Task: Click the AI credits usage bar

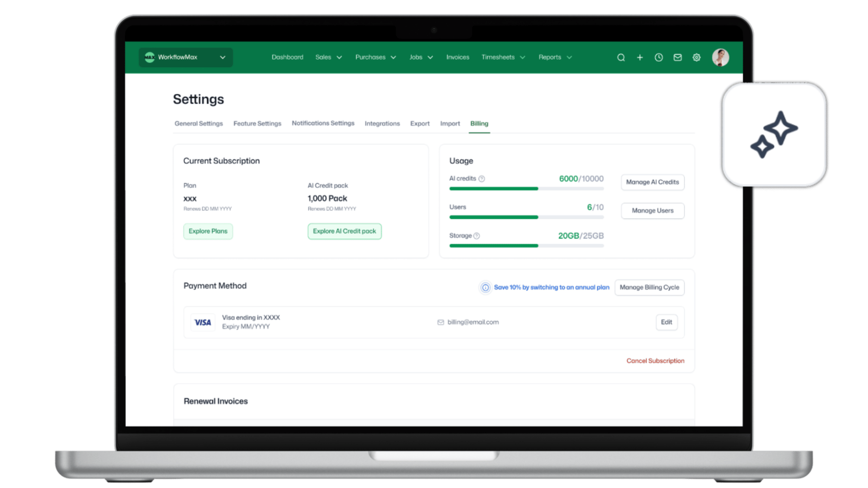Action: (526, 189)
